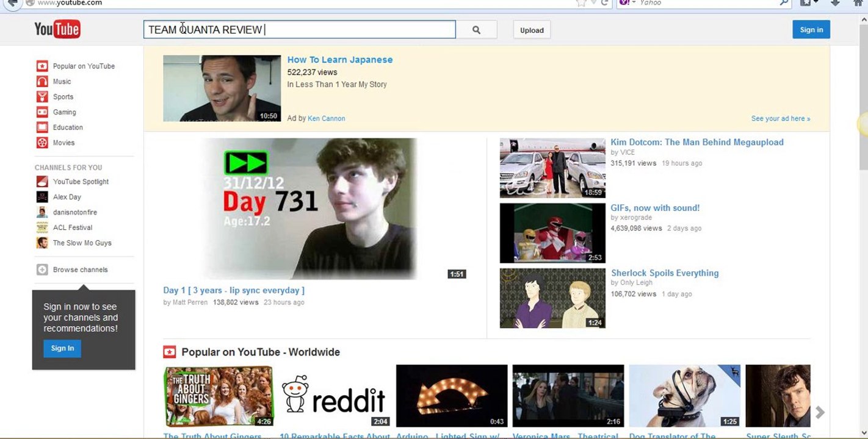Open the Power Rangers GIFs video thumbnail

click(x=552, y=233)
